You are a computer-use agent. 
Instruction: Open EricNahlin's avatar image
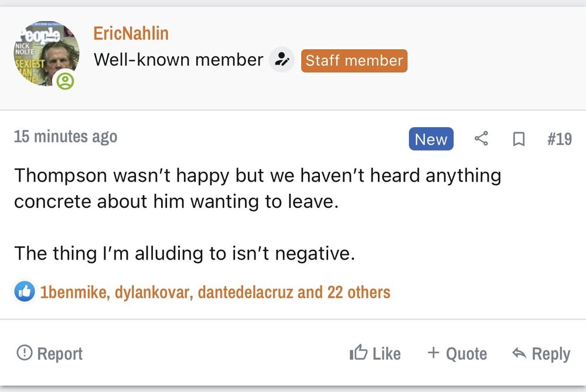click(x=46, y=53)
